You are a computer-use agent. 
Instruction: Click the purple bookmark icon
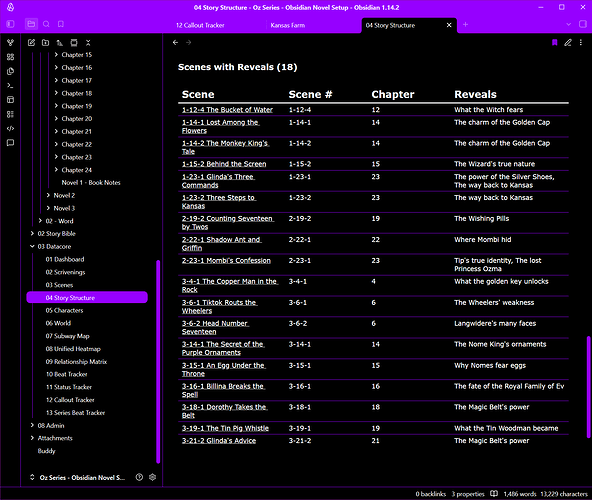point(555,42)
